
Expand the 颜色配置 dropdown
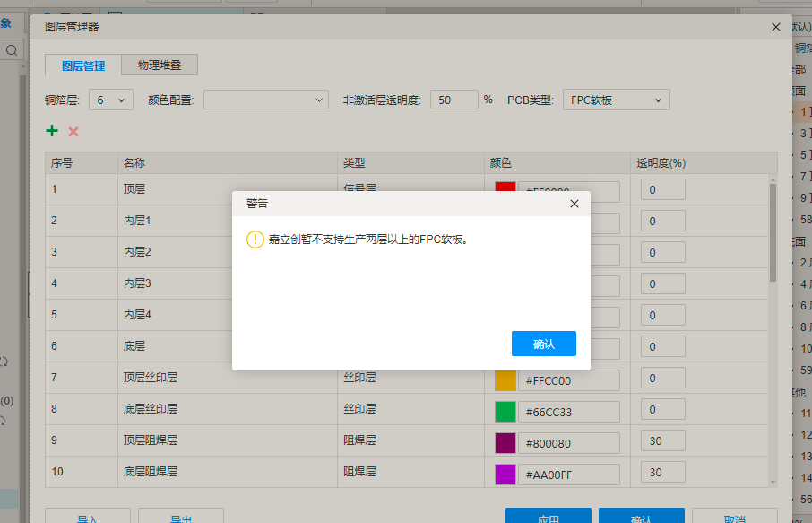[x=265, y=100]
